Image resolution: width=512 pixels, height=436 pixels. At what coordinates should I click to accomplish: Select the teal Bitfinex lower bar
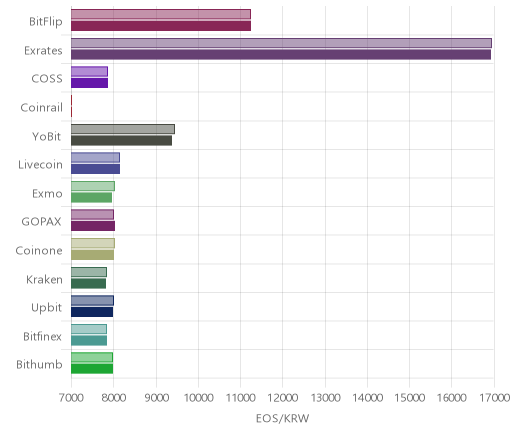[x=89, y=341]
